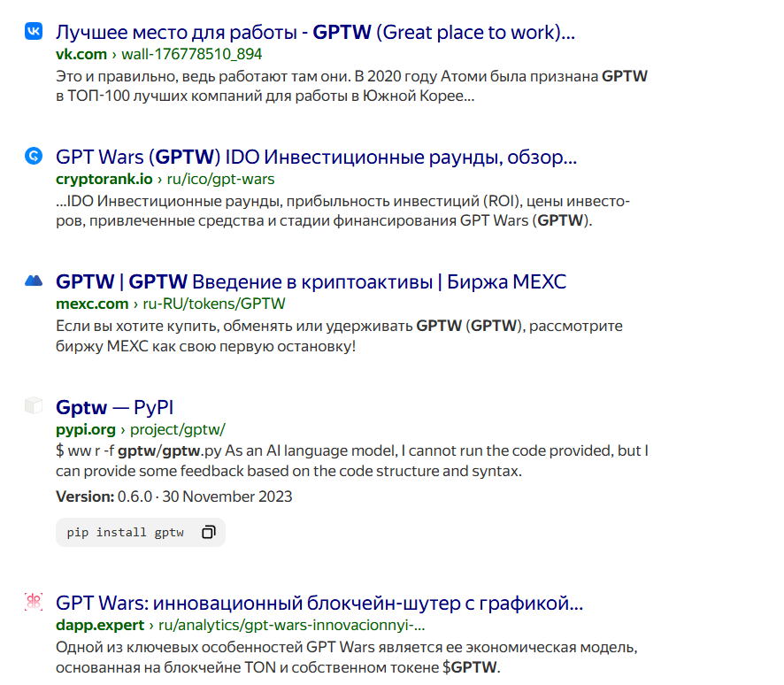Open the 'GPT Wars (GPTW) IDO' result title

pyautogui.click(x=316, y=158)
